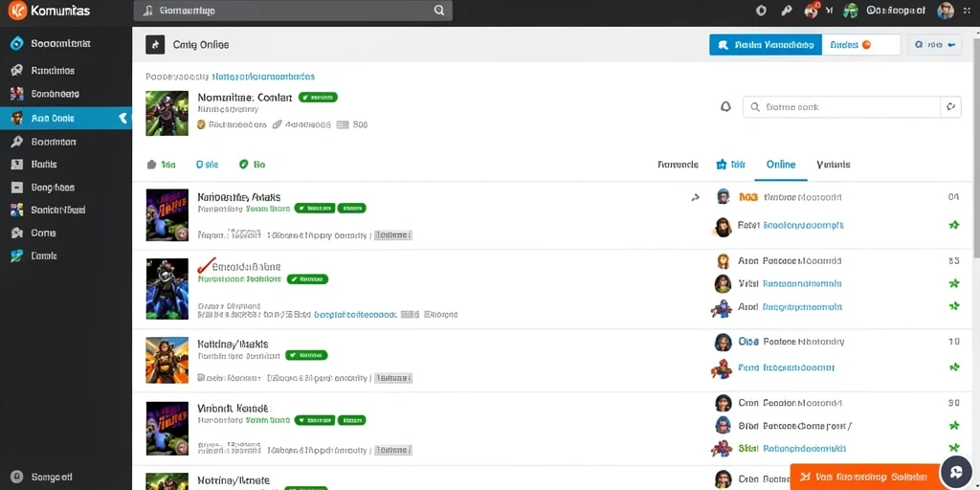This screenshot has height=490, width=980.
Task: Click the refresh icon at the content search box end
Action: 950,107
